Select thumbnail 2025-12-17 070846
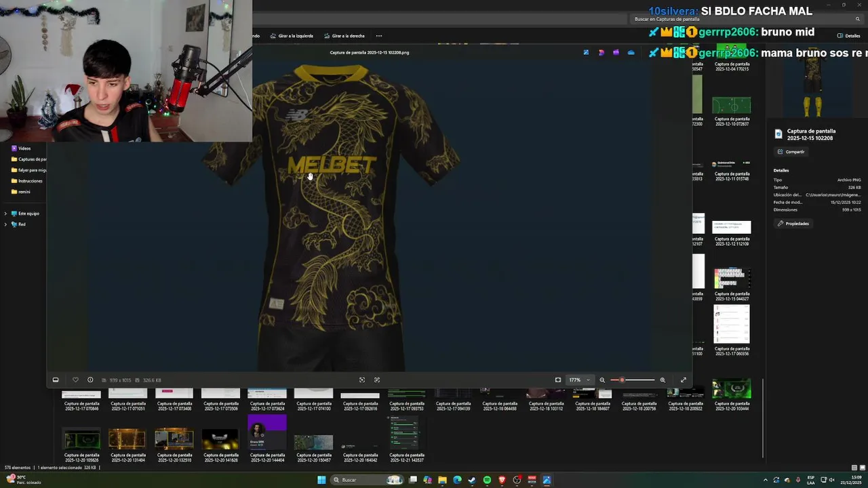The height and width of the screenshot is (488, 868). click(x=81, y=400)
